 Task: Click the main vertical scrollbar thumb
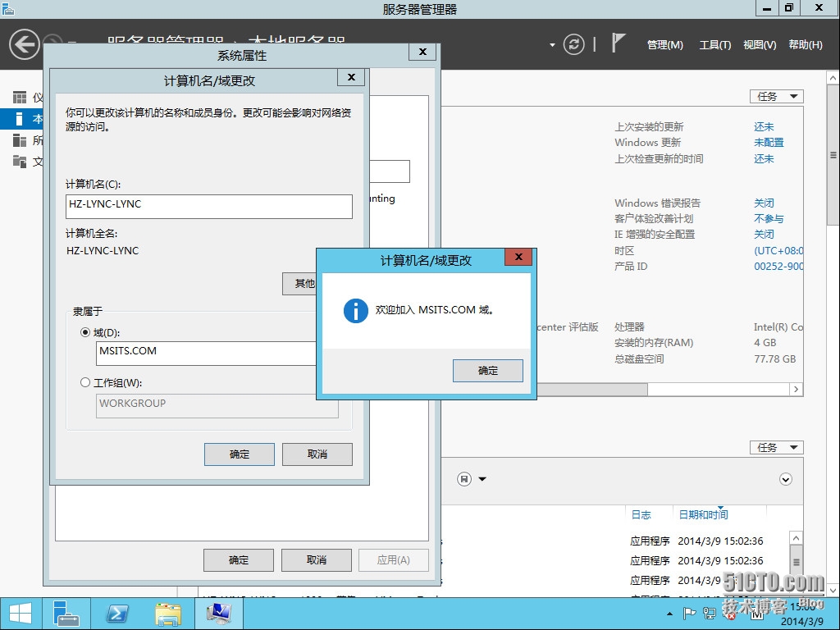pyautogui.click(x=833, y=155)
